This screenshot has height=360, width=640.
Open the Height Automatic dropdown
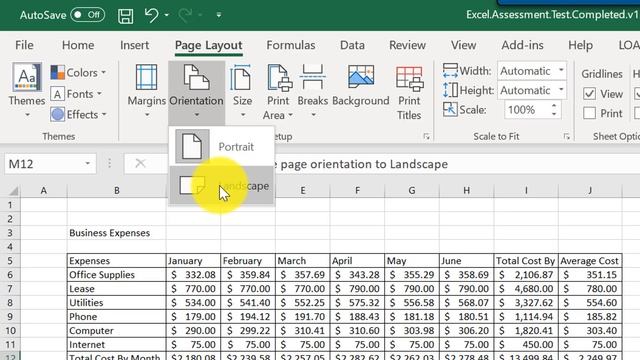(561, 90)
